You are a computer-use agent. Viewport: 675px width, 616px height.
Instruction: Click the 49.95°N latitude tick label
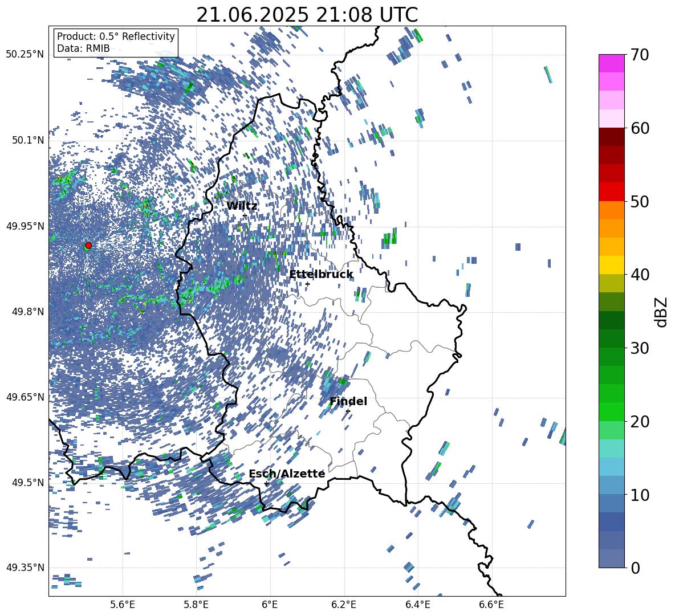click(25, 226)
